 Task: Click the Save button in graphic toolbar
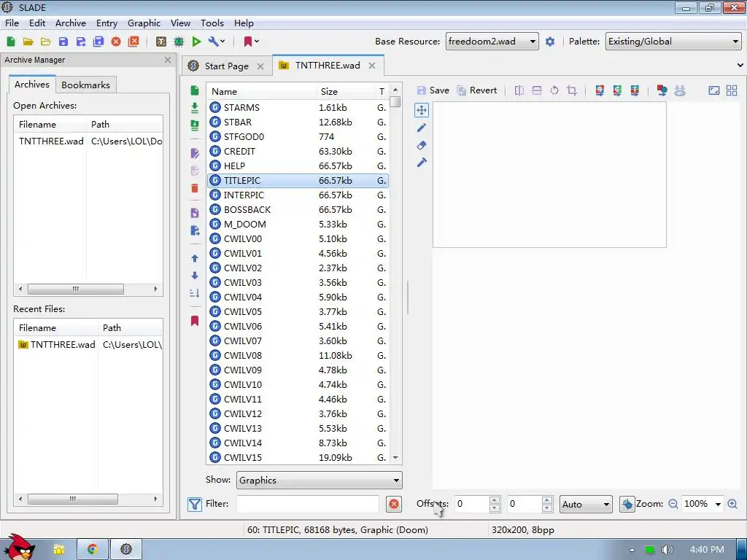[x=433, y=90]
